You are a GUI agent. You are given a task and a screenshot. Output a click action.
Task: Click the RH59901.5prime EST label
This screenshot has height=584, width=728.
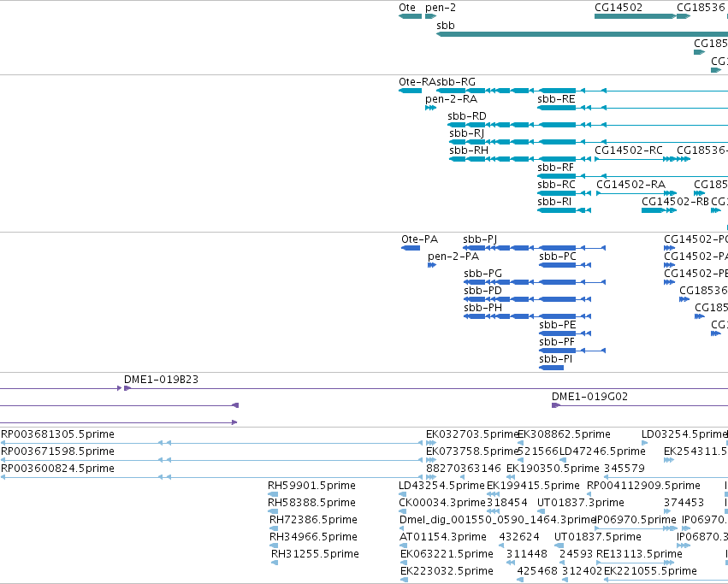[311, 486]
